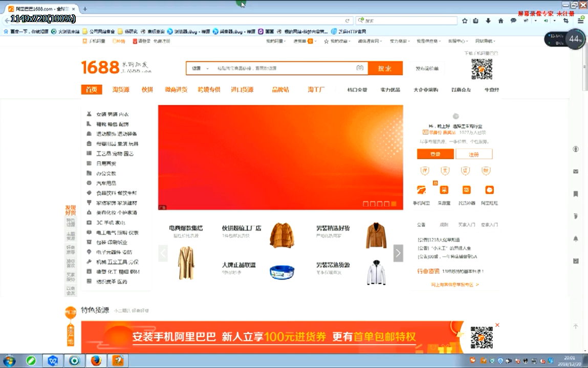The width and height of the screenshot is (588, 368).
Task: Expand the 客服中心 top bar dropdown
Action: (458, 41)
